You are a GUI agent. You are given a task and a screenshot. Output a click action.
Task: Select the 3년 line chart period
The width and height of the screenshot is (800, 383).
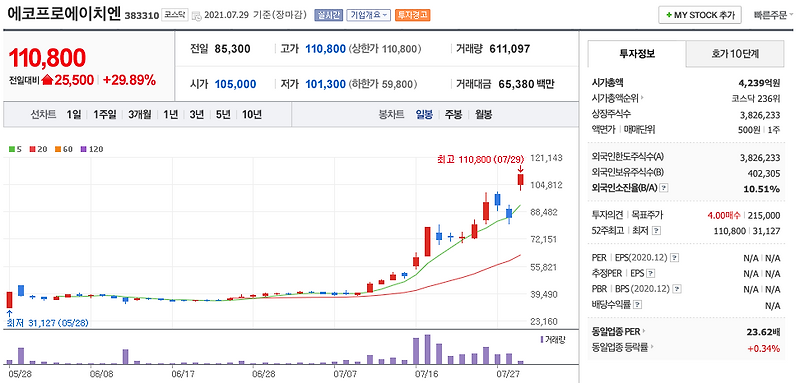pyautogui.click(x=196, y=115)
